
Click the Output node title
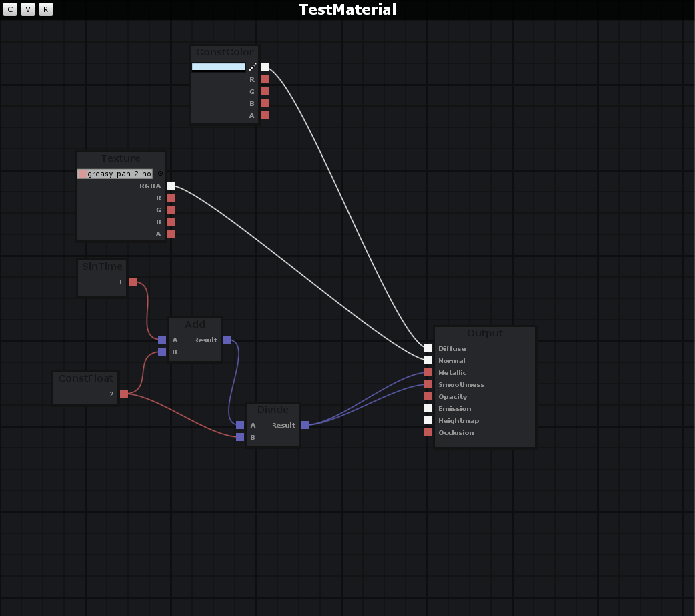pos(485,334)
